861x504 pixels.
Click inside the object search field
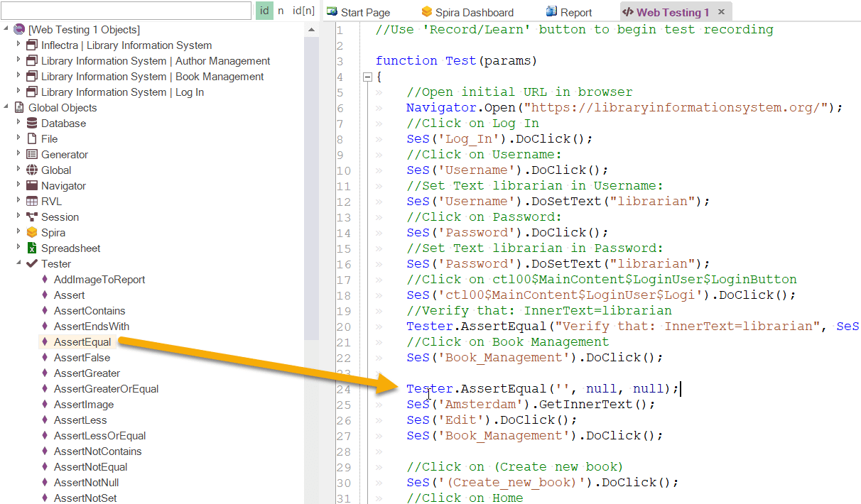coord(126,11)
